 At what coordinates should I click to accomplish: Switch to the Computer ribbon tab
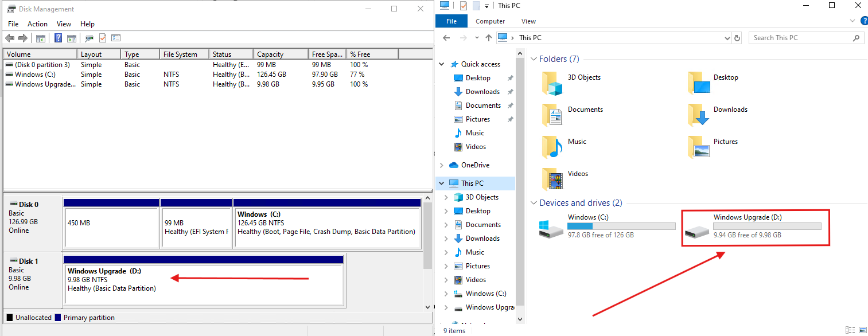point(490,21)
